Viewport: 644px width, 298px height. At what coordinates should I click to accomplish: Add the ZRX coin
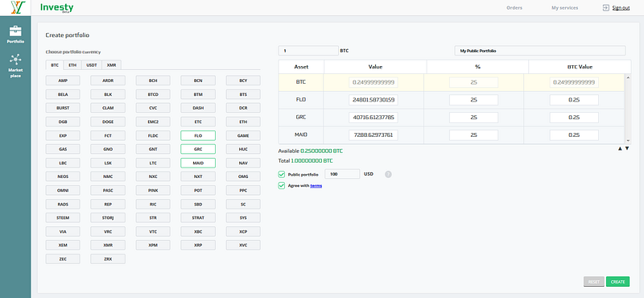click(108, 259)
